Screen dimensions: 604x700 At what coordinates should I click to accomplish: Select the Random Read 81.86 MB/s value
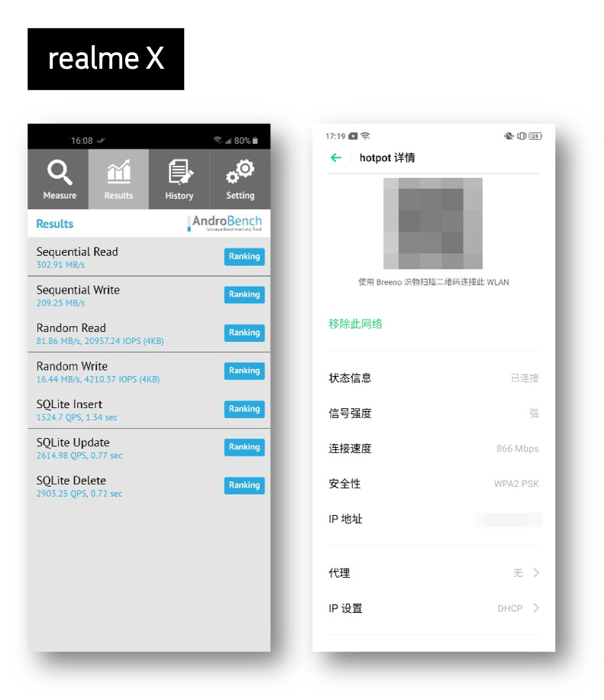tap(100, 341)
